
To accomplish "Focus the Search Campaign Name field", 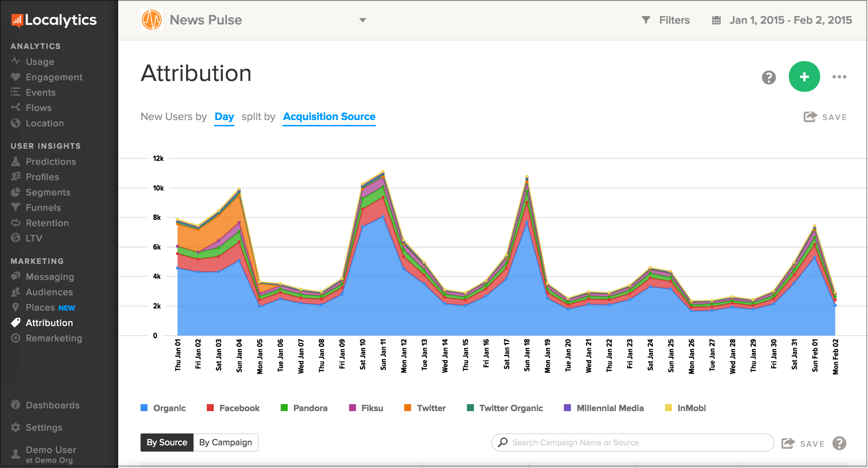I will point(632,442).
